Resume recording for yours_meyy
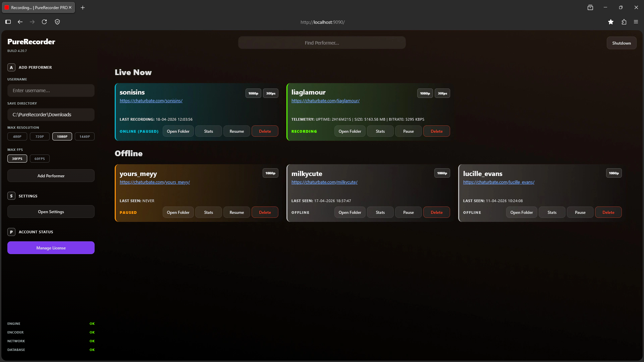The image size is (644, 362). pyautogui.click(x=236, y=212)
